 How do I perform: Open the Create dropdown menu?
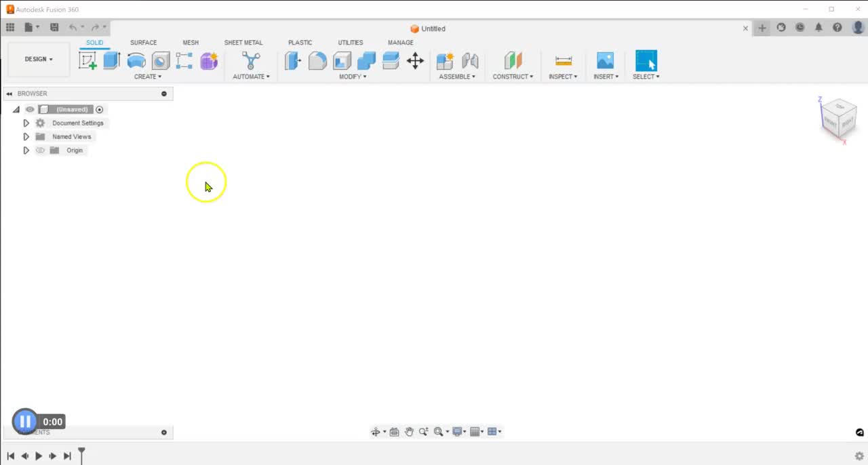click(x=148, y=77)
